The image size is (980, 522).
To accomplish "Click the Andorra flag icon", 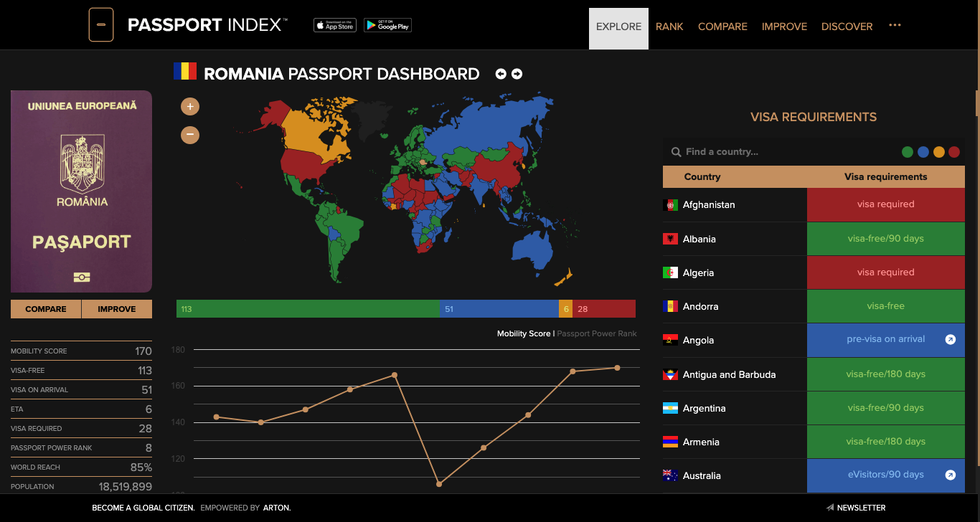I will click(670, 306).
